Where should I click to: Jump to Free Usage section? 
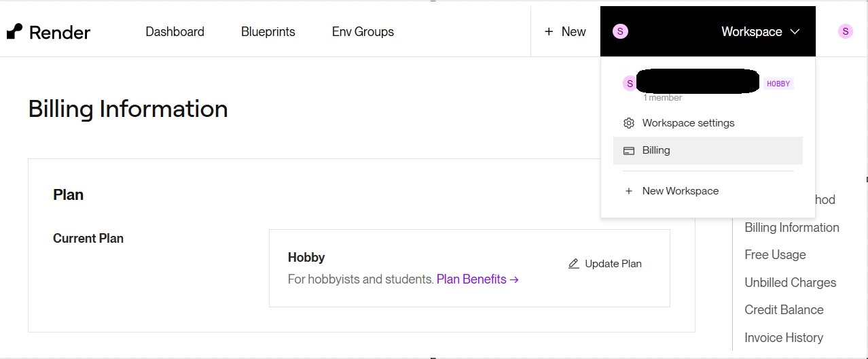tap(775, 255)
